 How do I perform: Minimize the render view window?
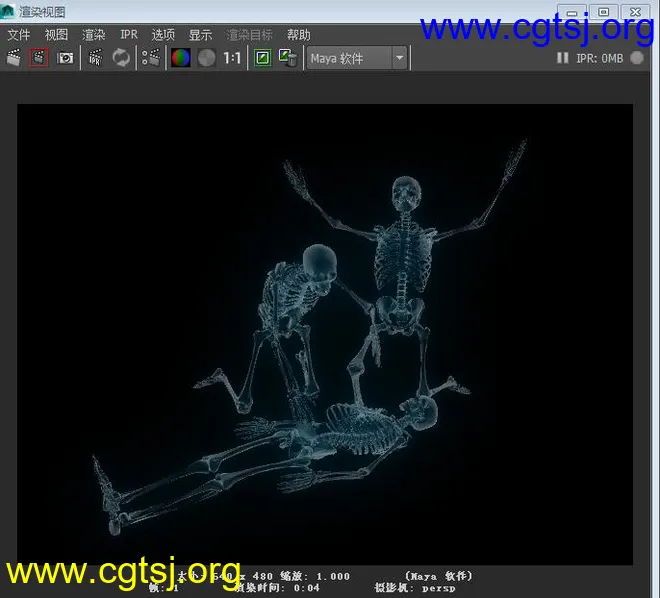click(x=572, y=12)
